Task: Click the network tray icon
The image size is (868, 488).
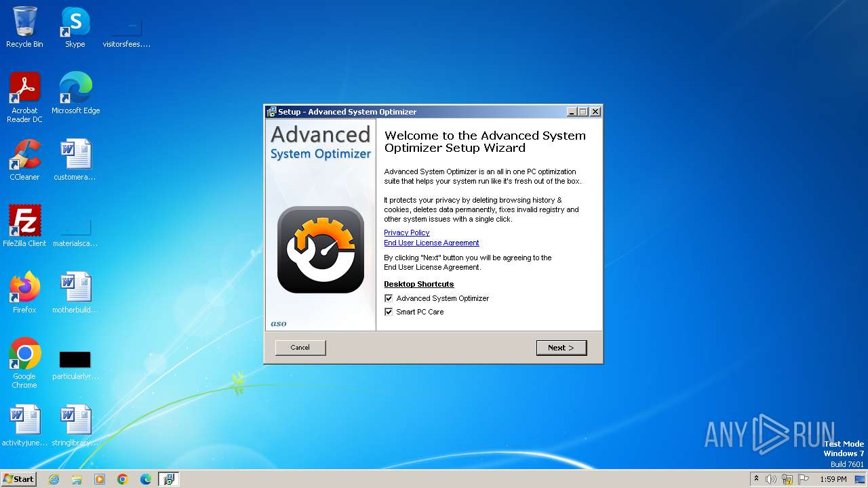Action: [x=787, y=479]
